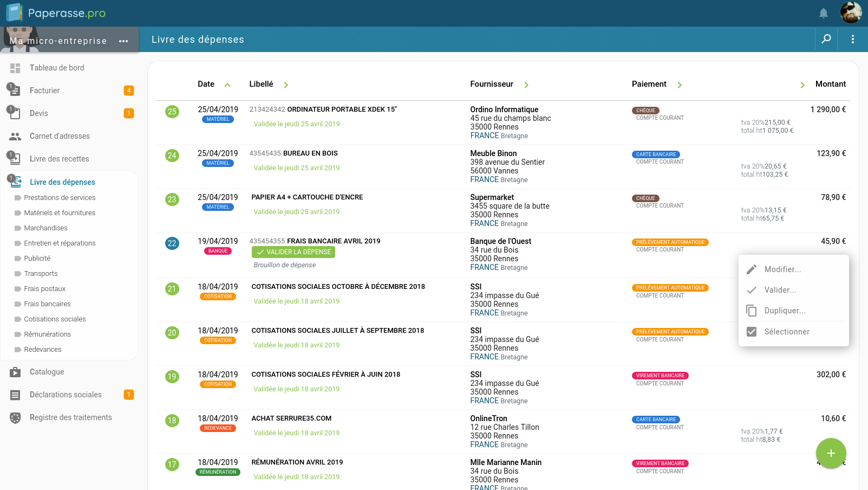Open Frais bancaires category
Viewport: 868px width, 490px height.
coord(47,304)
